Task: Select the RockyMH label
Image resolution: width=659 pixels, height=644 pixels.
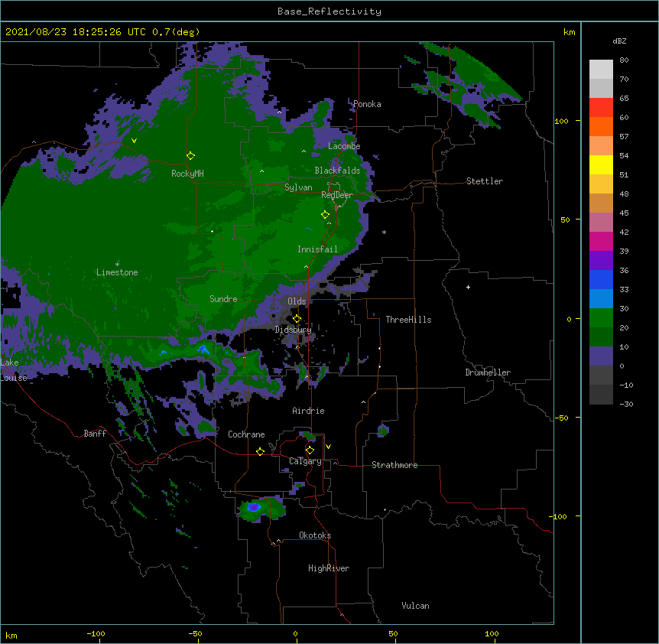Action: coord(187,174)
